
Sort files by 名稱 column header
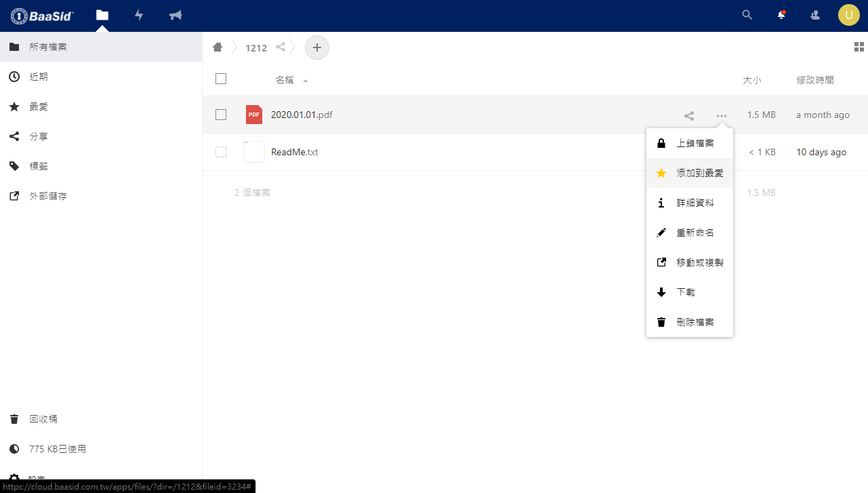click(x=285, y=80)
